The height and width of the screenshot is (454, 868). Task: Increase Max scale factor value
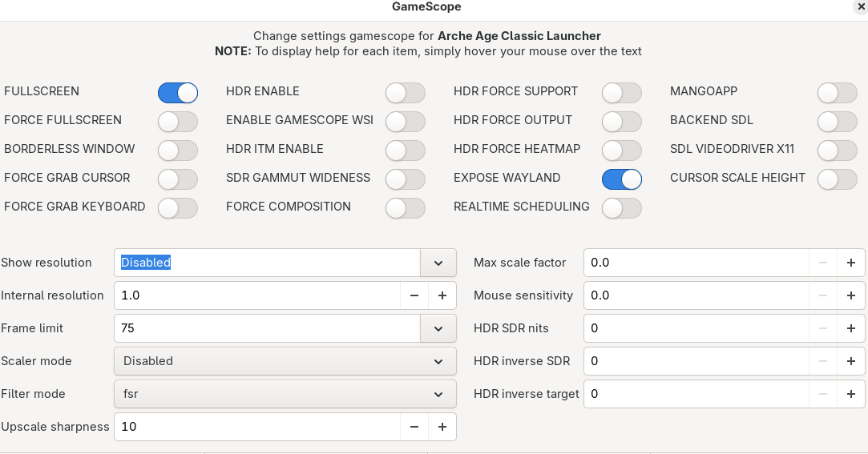[850, 263]
